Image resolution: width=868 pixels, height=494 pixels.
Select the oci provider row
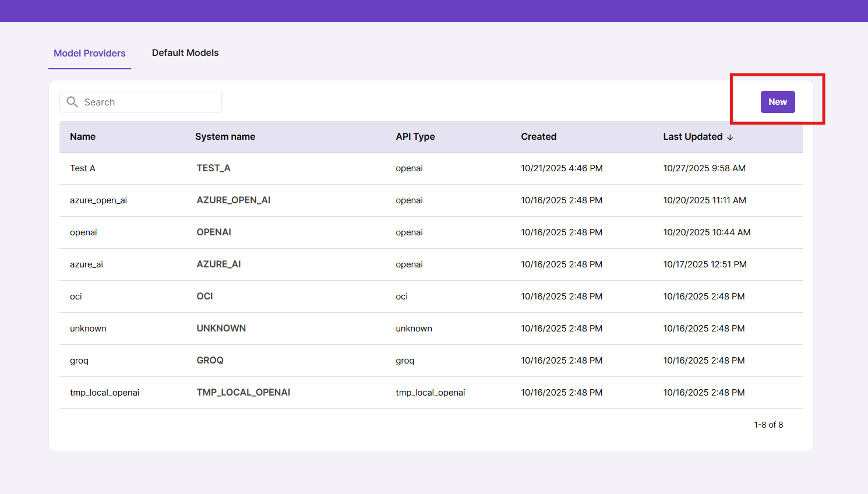(x=76, y=297)
